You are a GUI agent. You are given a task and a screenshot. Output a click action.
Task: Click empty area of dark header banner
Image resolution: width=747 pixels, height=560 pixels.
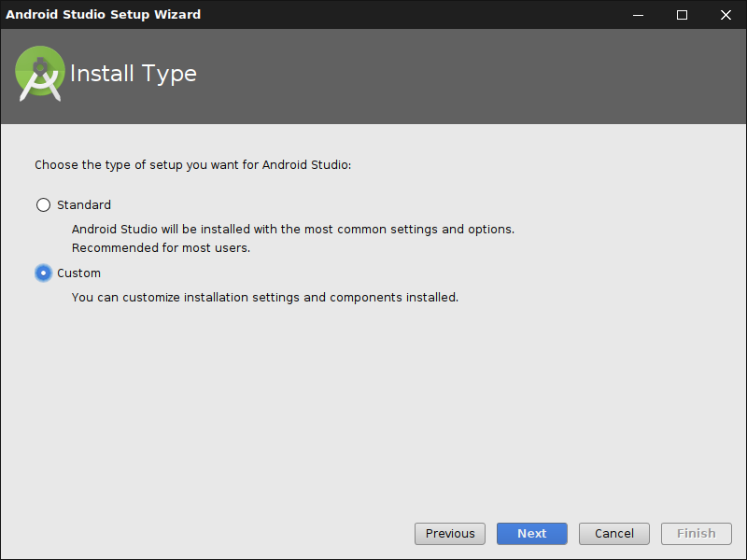[x=467, y=77]
